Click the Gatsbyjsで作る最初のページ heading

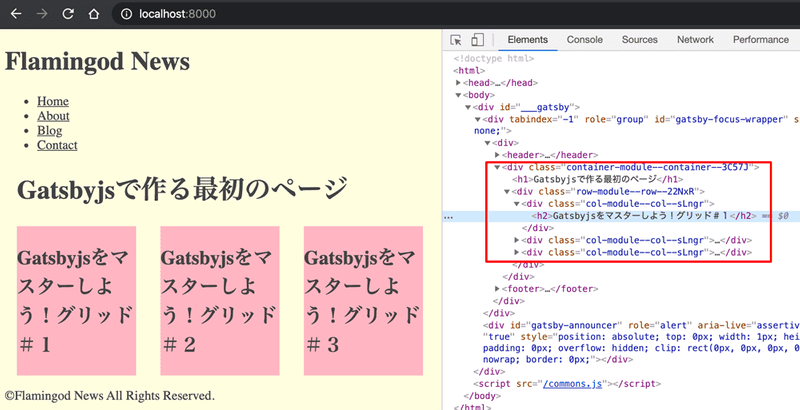[183, 189]
